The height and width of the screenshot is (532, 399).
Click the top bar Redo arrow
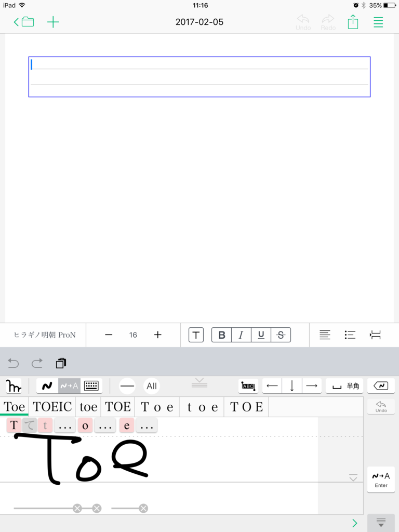[328, 22]
